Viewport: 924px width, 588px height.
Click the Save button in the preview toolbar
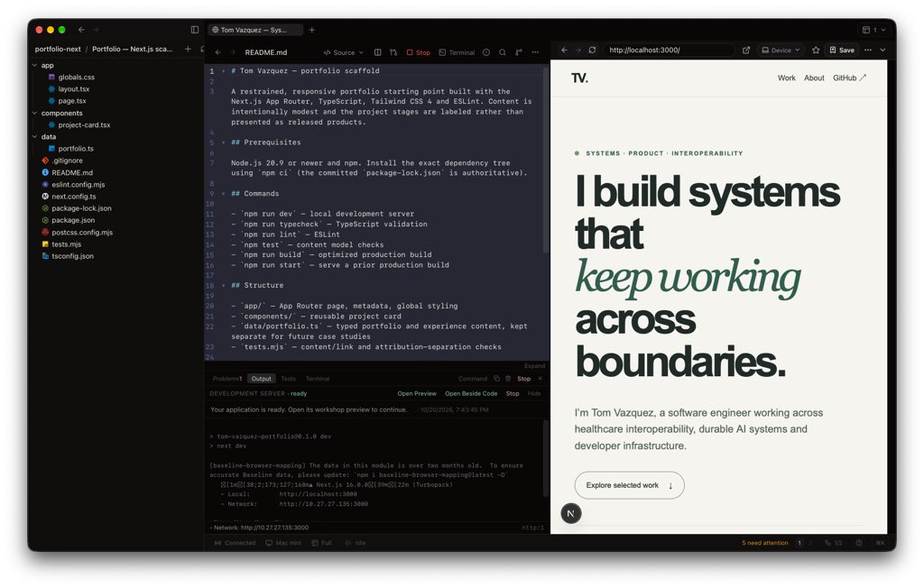click(x=842, y=51)
